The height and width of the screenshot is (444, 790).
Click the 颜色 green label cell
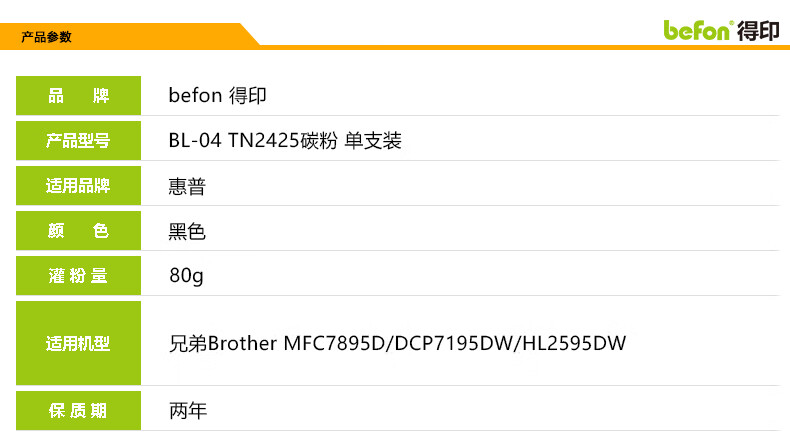[78, 231]
